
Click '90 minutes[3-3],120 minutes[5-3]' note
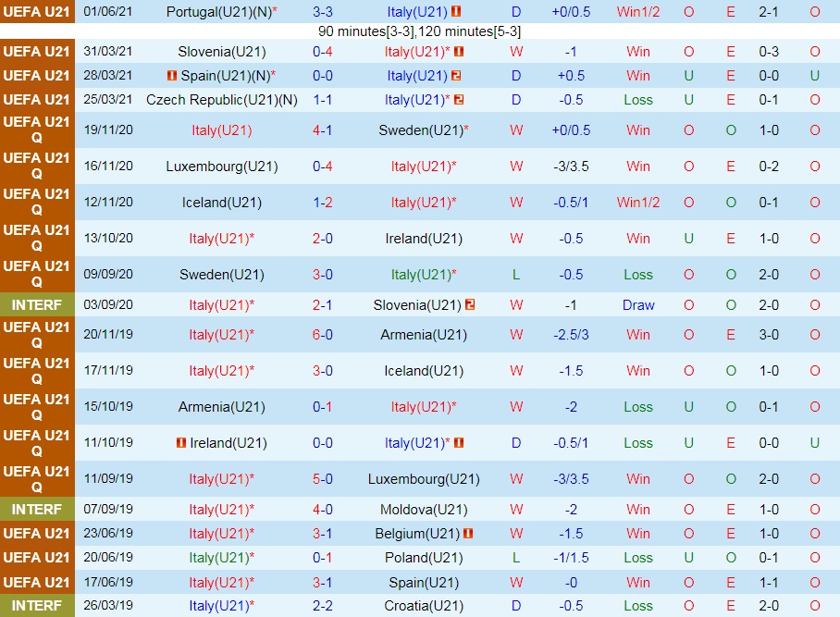click(x=419, y=31)
